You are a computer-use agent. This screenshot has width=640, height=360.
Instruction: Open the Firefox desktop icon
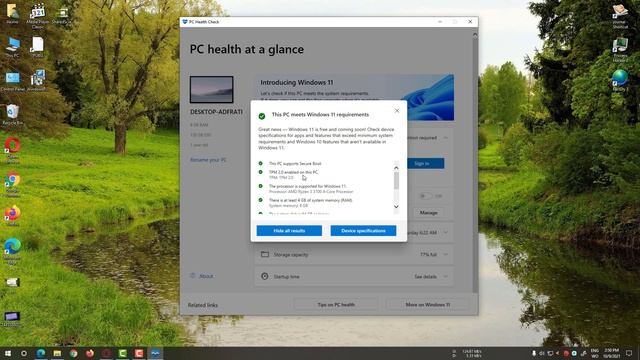point(12,216)
